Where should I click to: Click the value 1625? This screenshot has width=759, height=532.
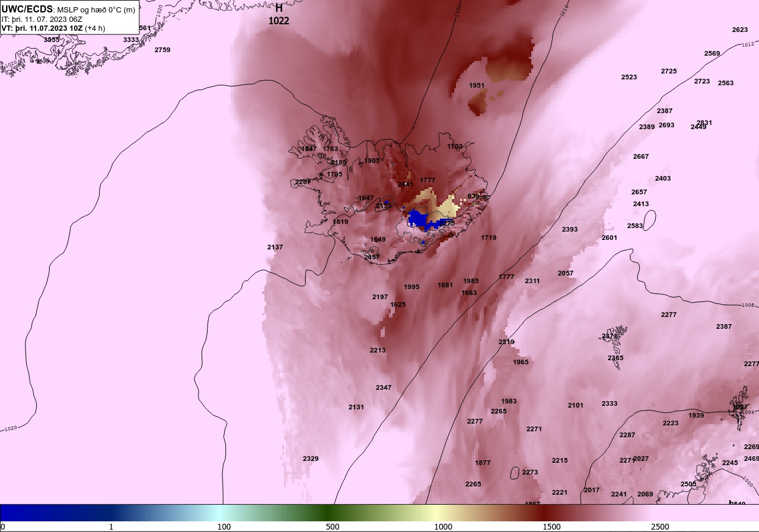click(398, 305)
